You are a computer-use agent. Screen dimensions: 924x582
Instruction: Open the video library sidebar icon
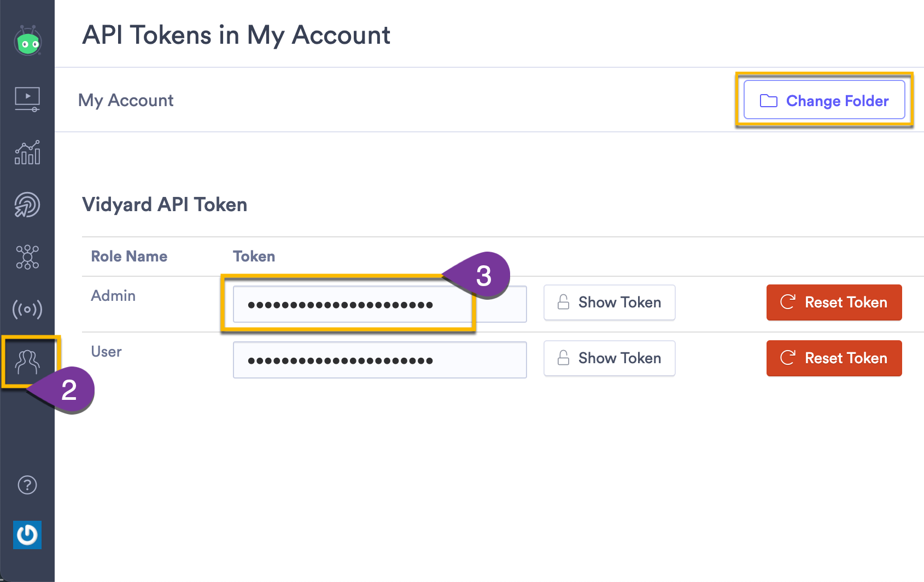pos(27,99)
